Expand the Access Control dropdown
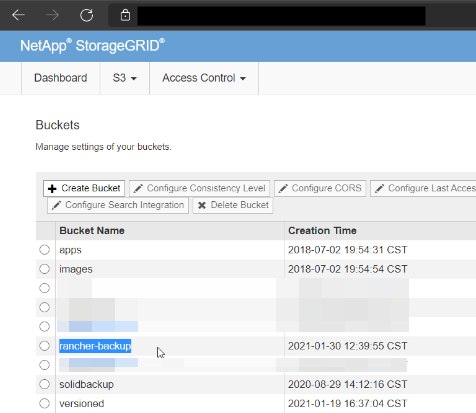The height and width of the screenshot is (413, 476). (204, 78)
